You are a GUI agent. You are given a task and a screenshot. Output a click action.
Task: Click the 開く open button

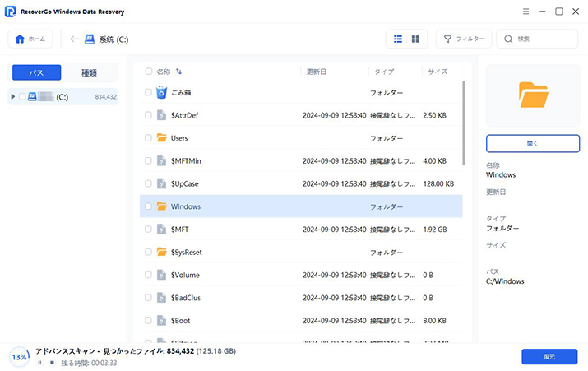[x=533, y=143]
